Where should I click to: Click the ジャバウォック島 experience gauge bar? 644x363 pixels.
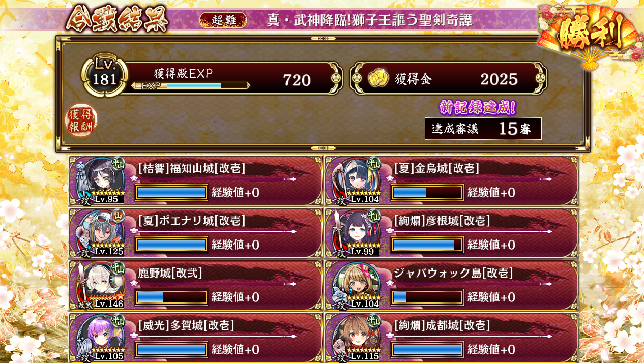point(427,297)
